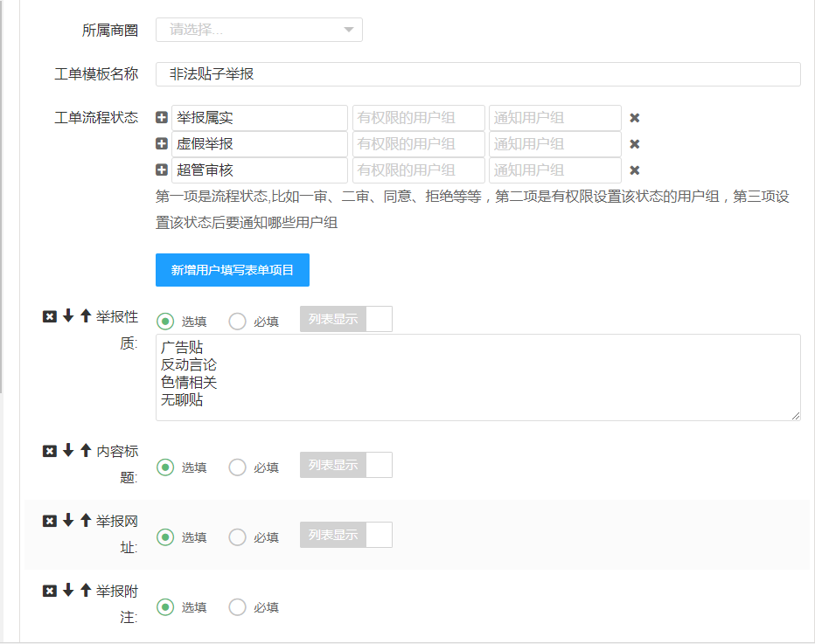Click 新增用户填写表单项目 button
Screen dimensions: 815x644
click(233, 270)
